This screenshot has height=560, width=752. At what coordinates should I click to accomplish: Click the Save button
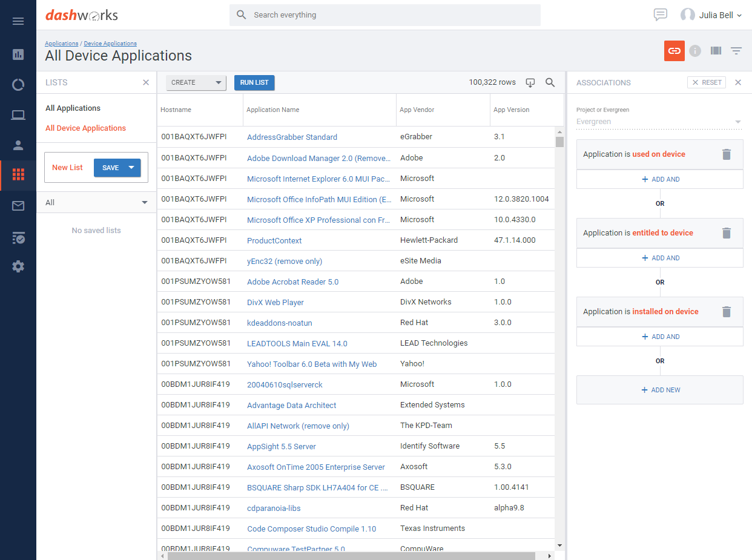click(x=111, y=168)
